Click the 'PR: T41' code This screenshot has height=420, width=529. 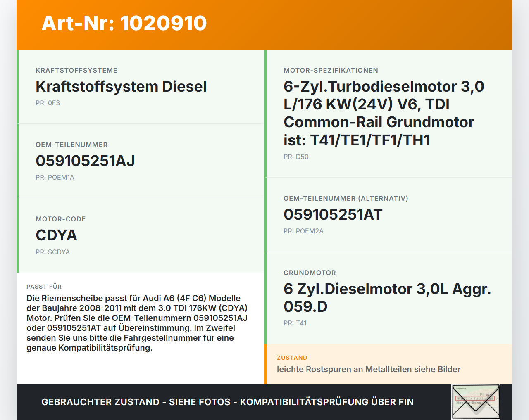(x=295, y=323)
